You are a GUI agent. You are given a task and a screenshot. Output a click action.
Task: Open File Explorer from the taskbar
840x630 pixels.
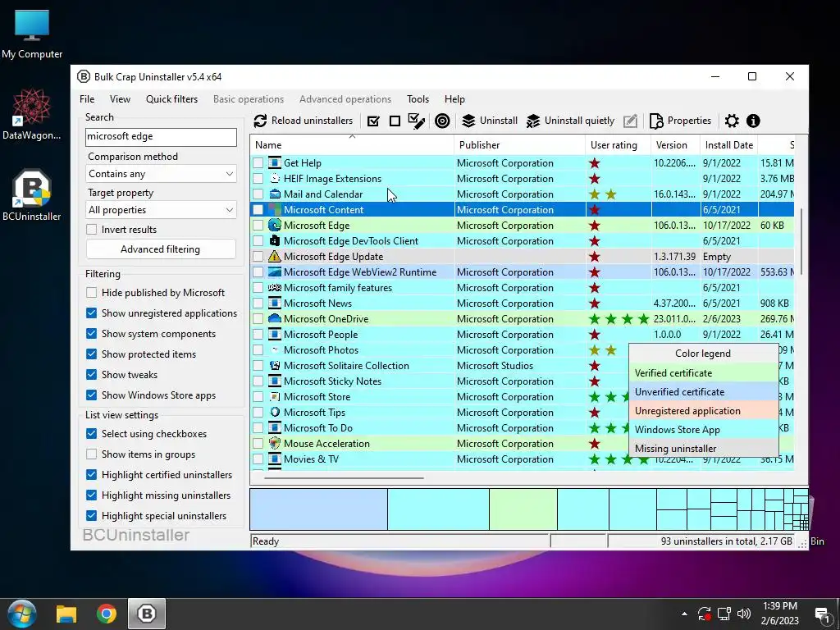66,614
